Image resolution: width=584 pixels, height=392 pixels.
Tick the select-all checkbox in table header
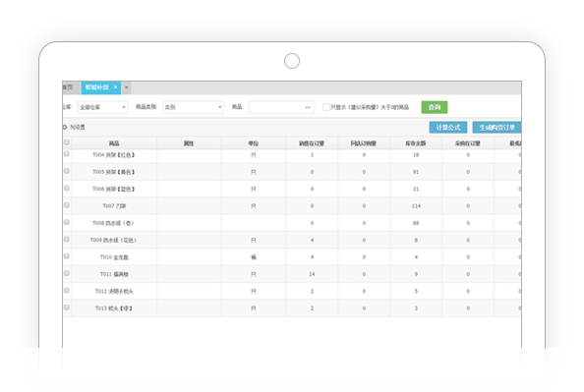point(67,142)
